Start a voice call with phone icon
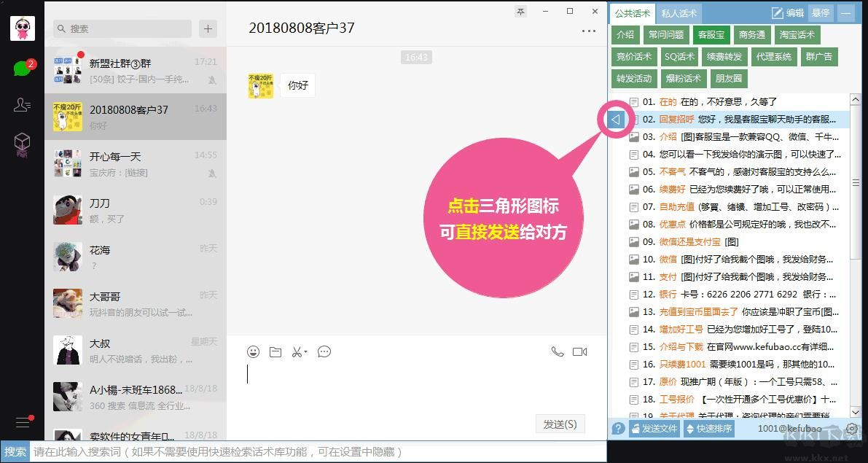The image size is (868, 463). click(558, 351)
